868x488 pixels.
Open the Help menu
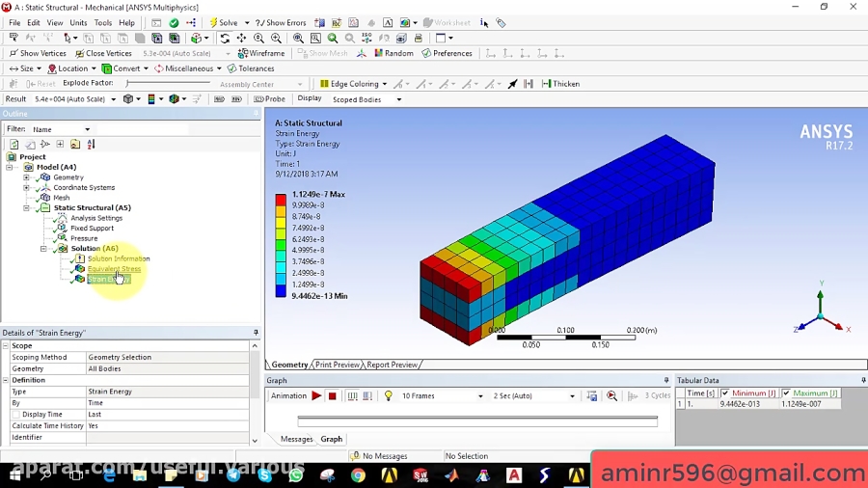(126, 23)
